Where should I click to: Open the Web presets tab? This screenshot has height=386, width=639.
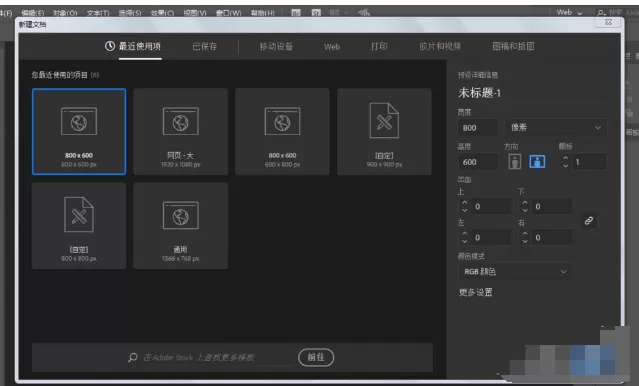tap(332, 47)
